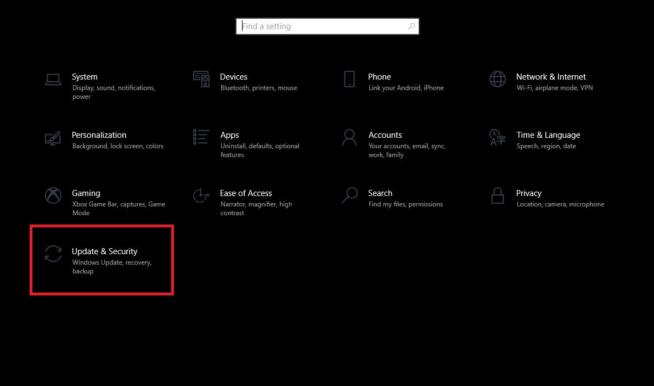
Task: Open Gaming settings title
Action: [x=86, y=193]
